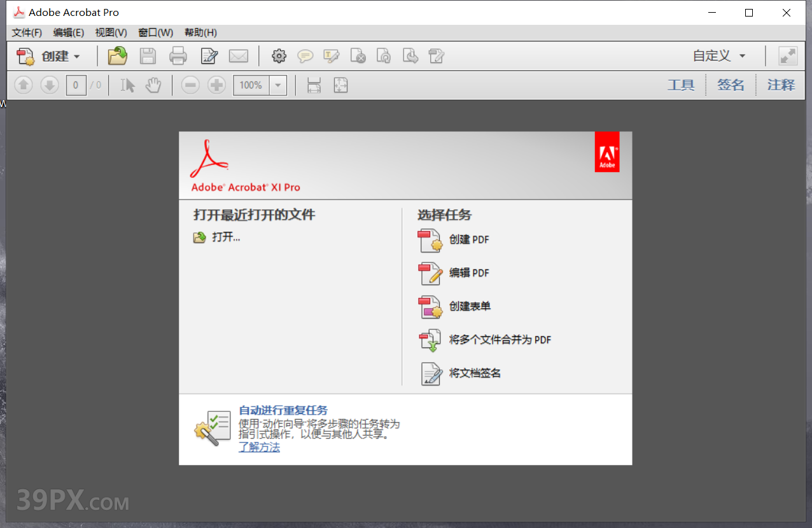Viewport: 812px width, 528px height.
Task: Click the 了解方法 link
Action: click(x=258, y=447)
